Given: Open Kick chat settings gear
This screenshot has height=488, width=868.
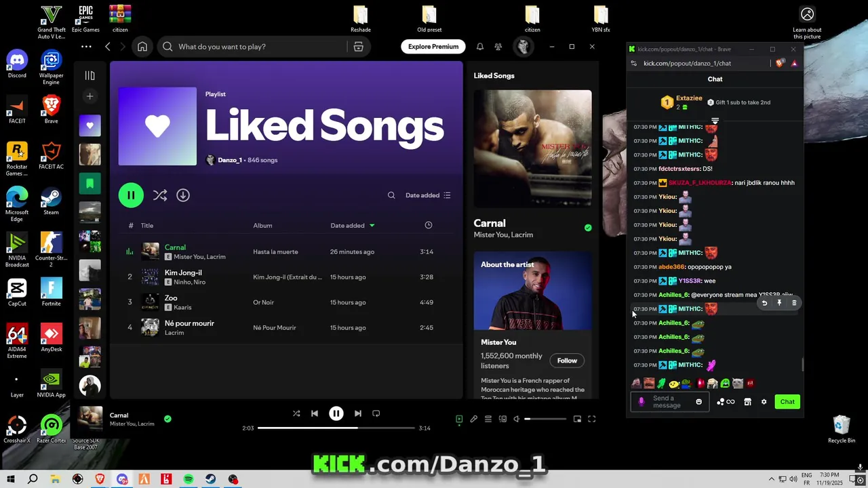Looking at the screenshot, I should [x=764, y=402].
